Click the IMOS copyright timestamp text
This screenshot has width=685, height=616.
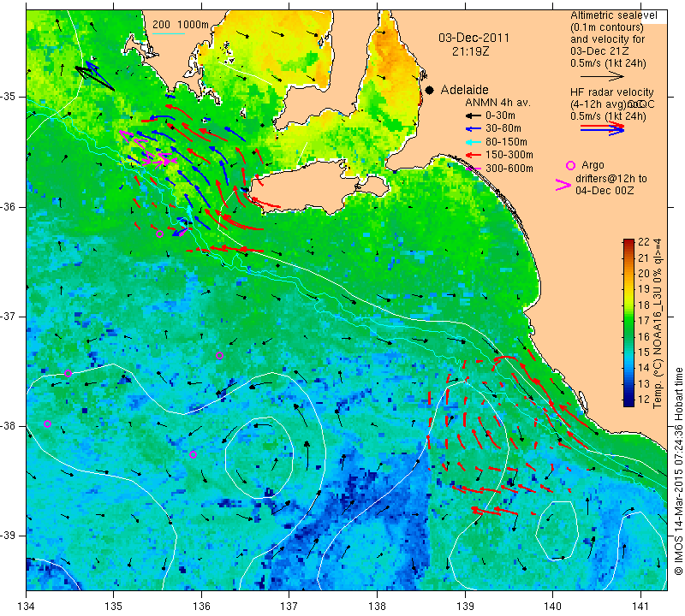click(x=678, y=471)
